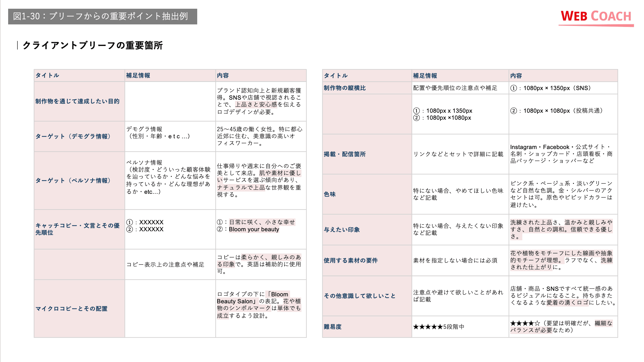Image resolution: width=644 pixels, height=362 pixels.
Task: Select cell starting ロゴタイプの下に「Bloom Beauty Salon」
Action: [x=261, y=309]
